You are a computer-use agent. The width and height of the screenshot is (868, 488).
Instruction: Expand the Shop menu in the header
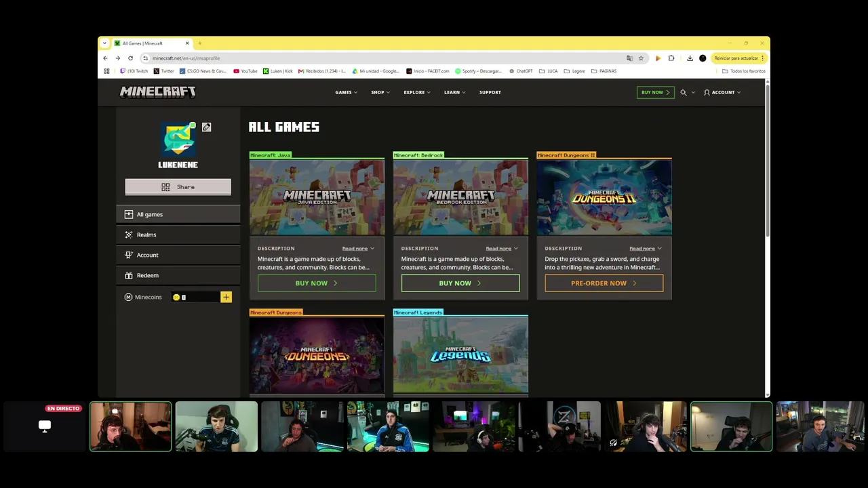pos(380,92)
